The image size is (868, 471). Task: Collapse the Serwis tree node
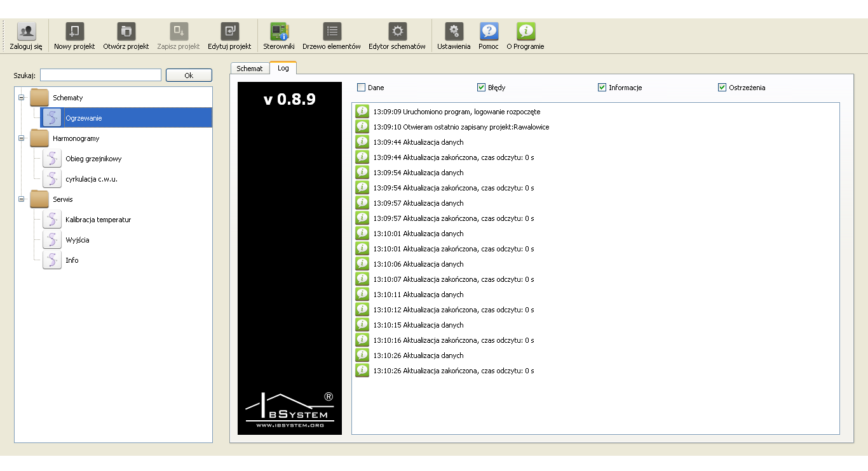pyautogui.click(x=21, y=199)
